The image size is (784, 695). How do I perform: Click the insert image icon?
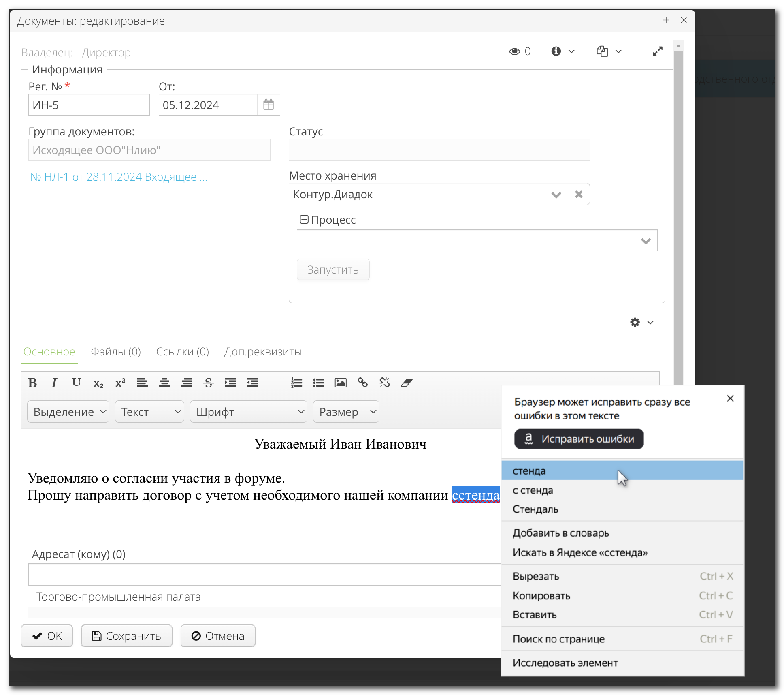click(341, 383)
